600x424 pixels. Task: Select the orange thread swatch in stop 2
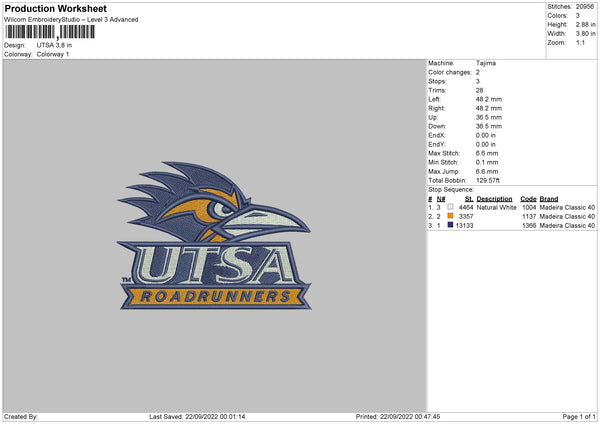click(x=451, y=216)
